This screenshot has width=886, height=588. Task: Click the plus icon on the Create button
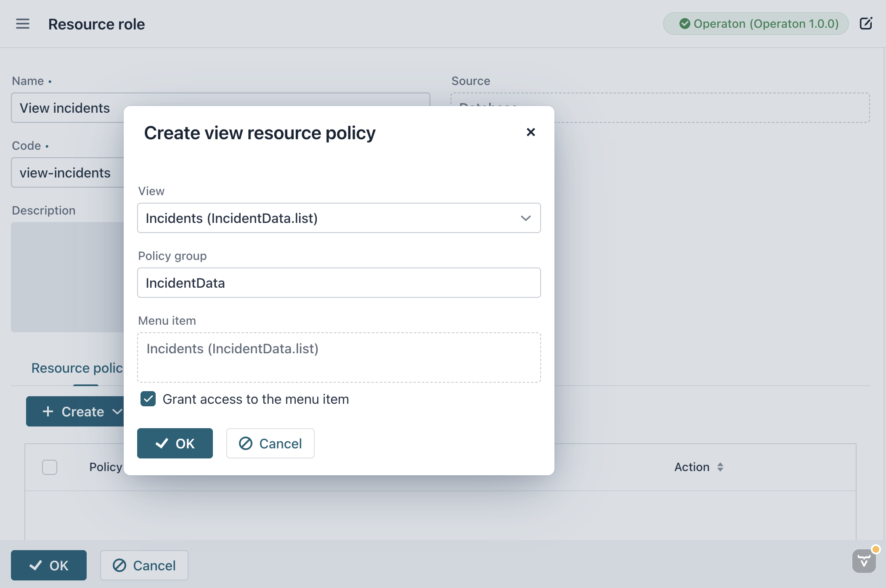click(x=48, y=411)
